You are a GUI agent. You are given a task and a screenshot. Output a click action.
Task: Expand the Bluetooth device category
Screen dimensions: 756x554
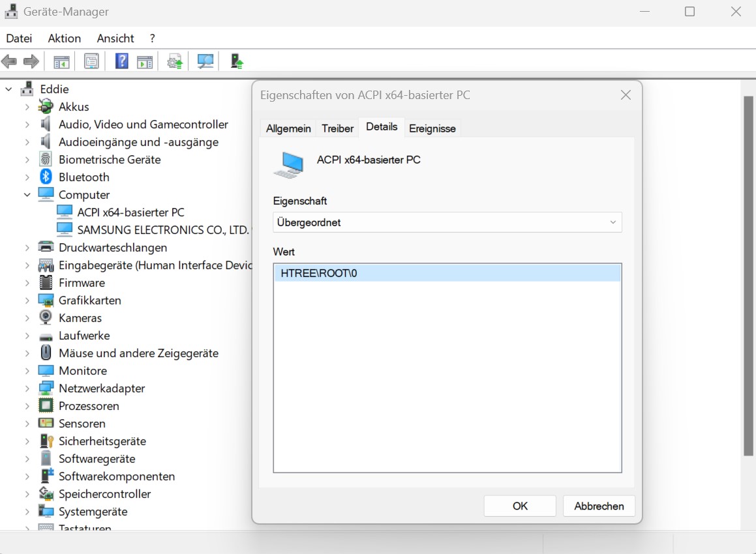pyautogui.click(x=26, y=177)
